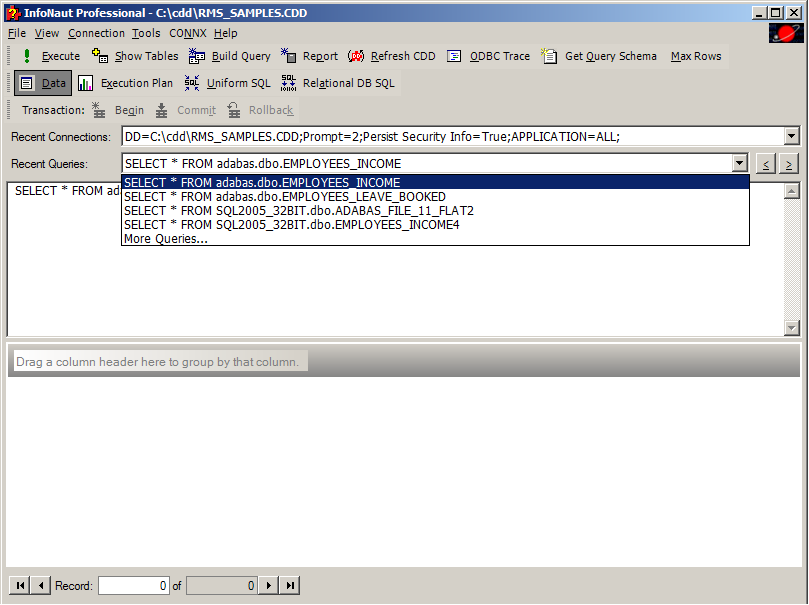Click Get Query Schema icon

pyautogui.click(x=550, y=56)
